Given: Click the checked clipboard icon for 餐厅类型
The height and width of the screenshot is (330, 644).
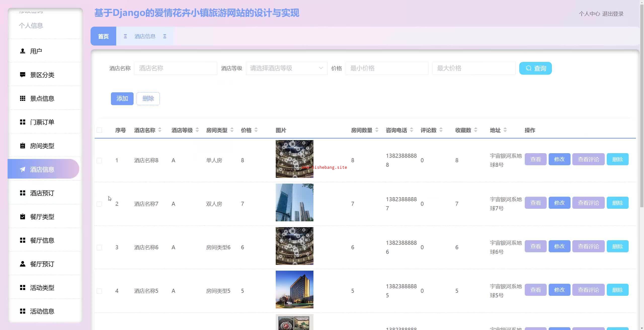Looking at the screenshot, I should tap(22, 217).
